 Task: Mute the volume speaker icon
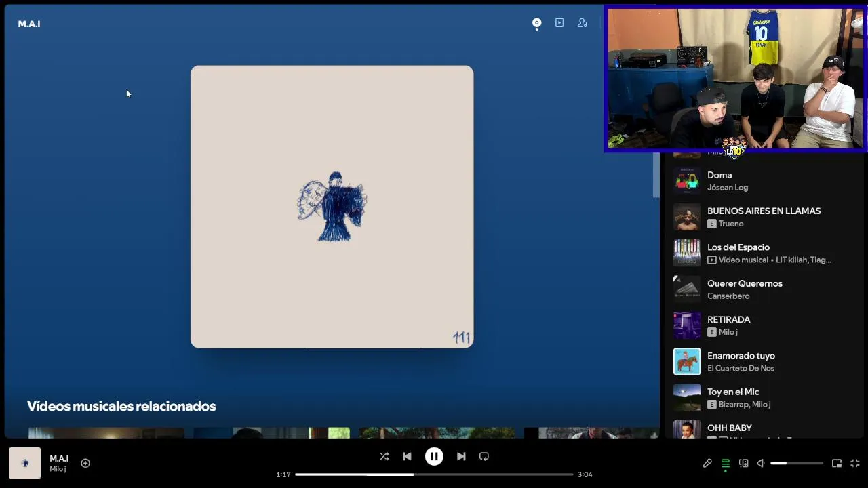coord(761,464)
